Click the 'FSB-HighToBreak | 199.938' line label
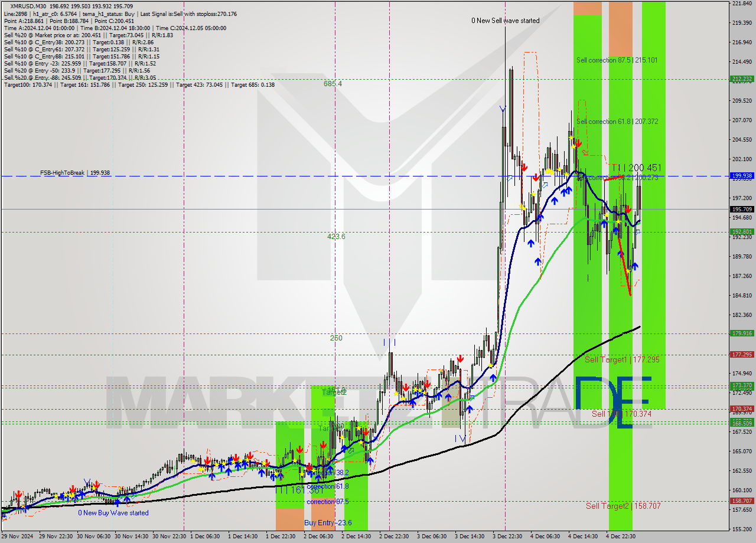 pos(75,173)
